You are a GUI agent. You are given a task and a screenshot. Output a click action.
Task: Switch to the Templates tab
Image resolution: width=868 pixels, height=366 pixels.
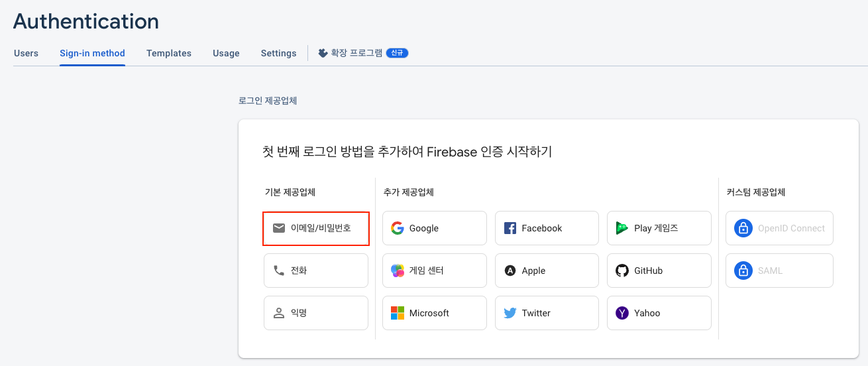pos(169,53)
